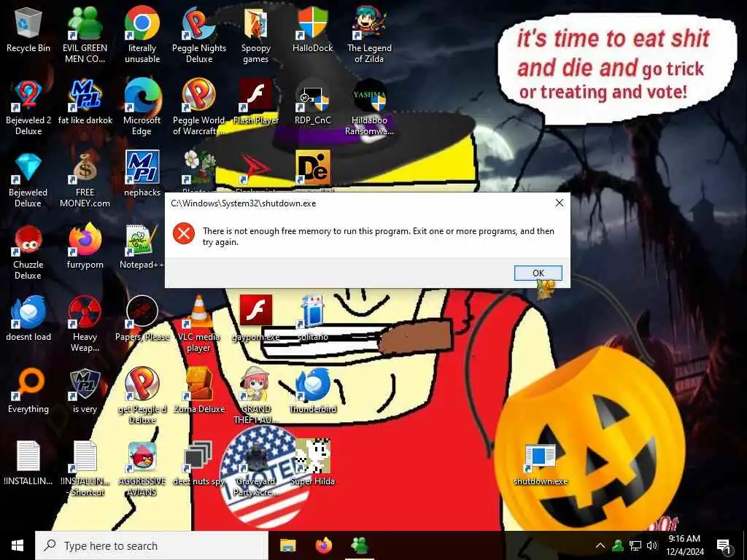Open the Windows Start menu
The height and width of the screenshot is (560, 747).
[18, 545]
